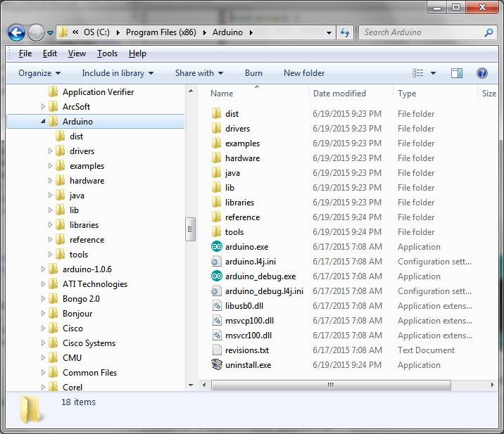Focus the Search Arduino field

click(428, 32)
